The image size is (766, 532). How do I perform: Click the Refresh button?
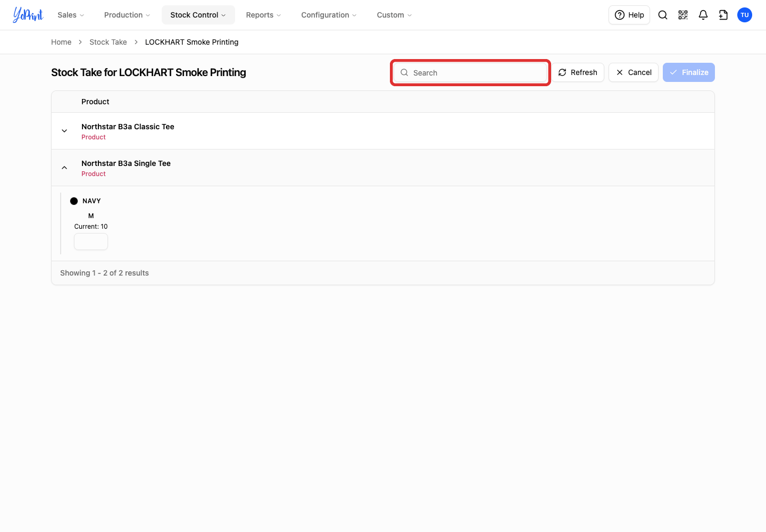tap(578, 72)
